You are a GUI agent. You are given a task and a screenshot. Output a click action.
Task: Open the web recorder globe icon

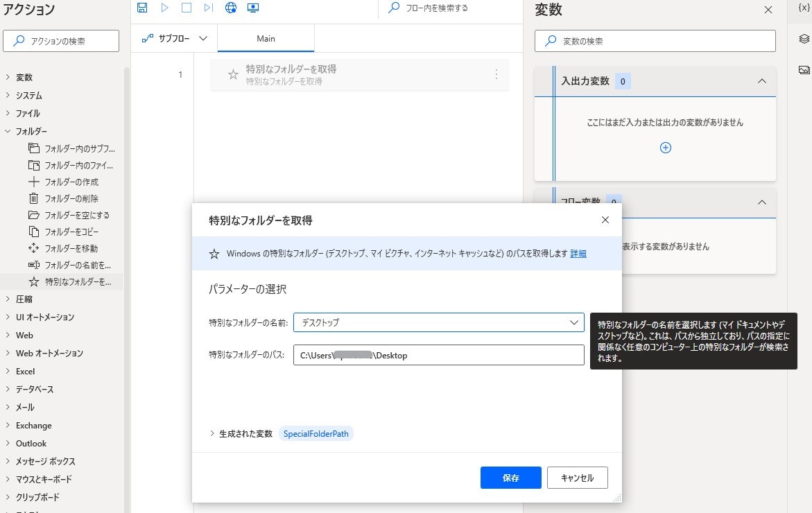click(x=231, y=8)
